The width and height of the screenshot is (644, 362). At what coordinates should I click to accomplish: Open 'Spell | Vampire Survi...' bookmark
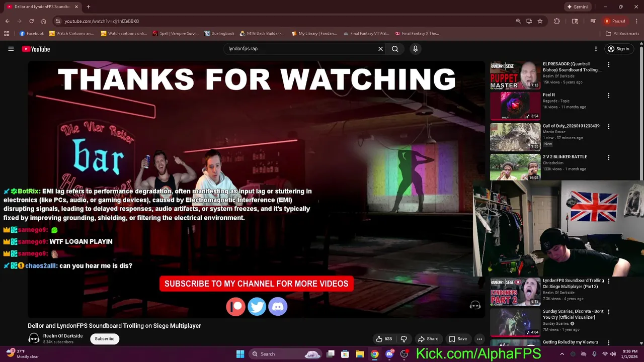coord(176,34)
